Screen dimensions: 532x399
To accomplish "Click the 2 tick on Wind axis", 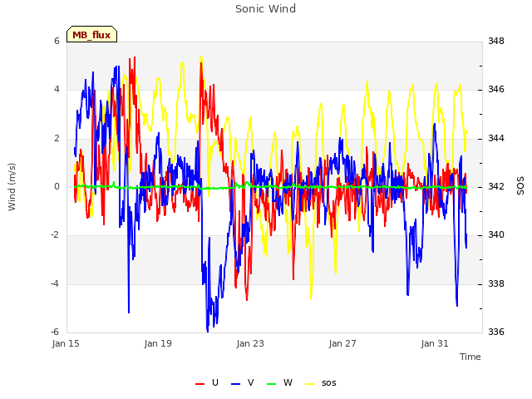I will 57,139.
